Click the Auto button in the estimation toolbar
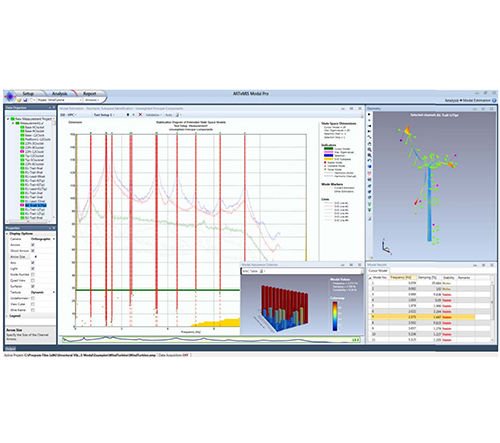This screenshot has width=500, height=443. pyautogui.click(x=169, y=115)
